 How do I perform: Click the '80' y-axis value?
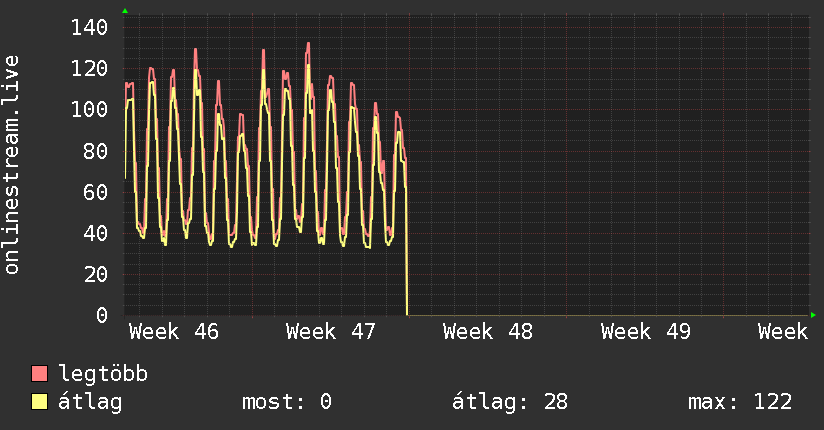pos(96,151)
